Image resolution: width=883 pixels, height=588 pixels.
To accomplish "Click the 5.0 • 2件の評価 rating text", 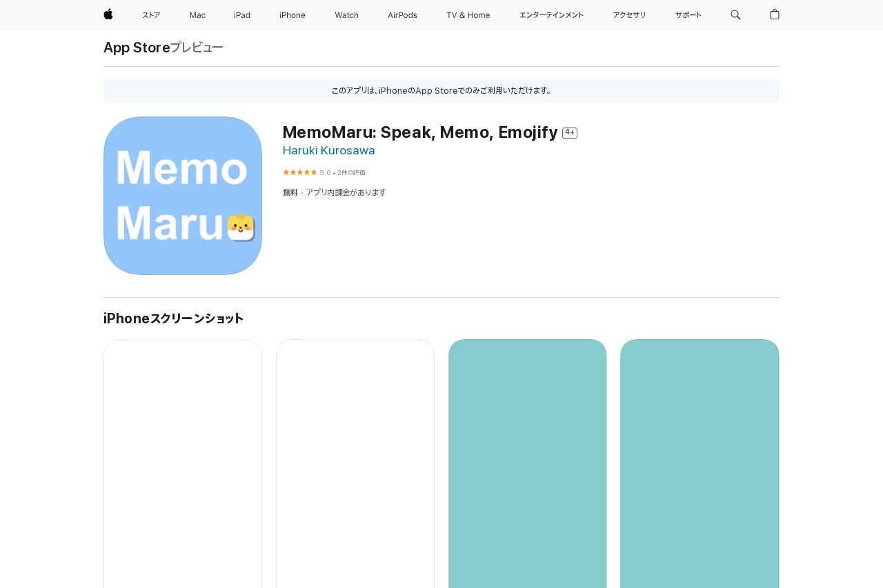I will click(x=343, y=172).
